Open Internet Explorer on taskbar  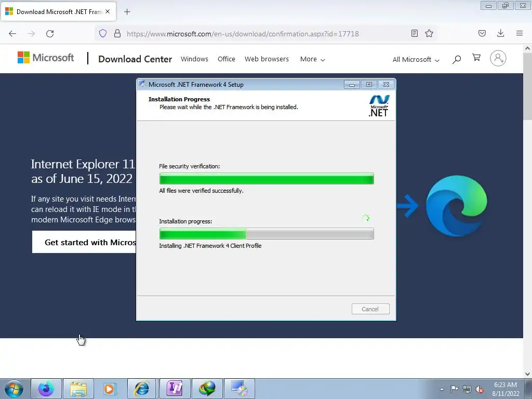(142, 389)
